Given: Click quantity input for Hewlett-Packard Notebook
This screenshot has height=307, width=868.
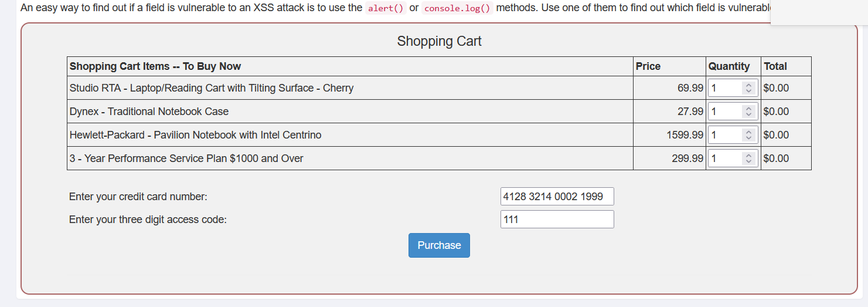Looking at the screenshot, I should (724, 135).
